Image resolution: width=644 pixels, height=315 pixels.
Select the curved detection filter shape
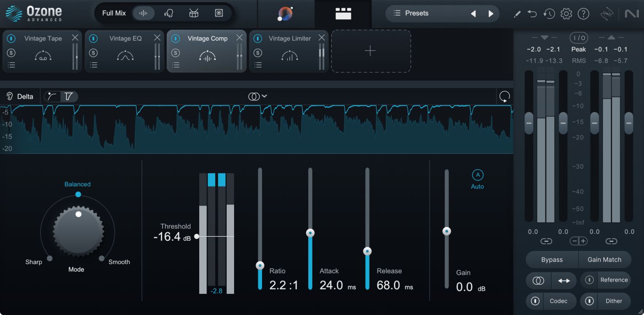pos(53,96)
